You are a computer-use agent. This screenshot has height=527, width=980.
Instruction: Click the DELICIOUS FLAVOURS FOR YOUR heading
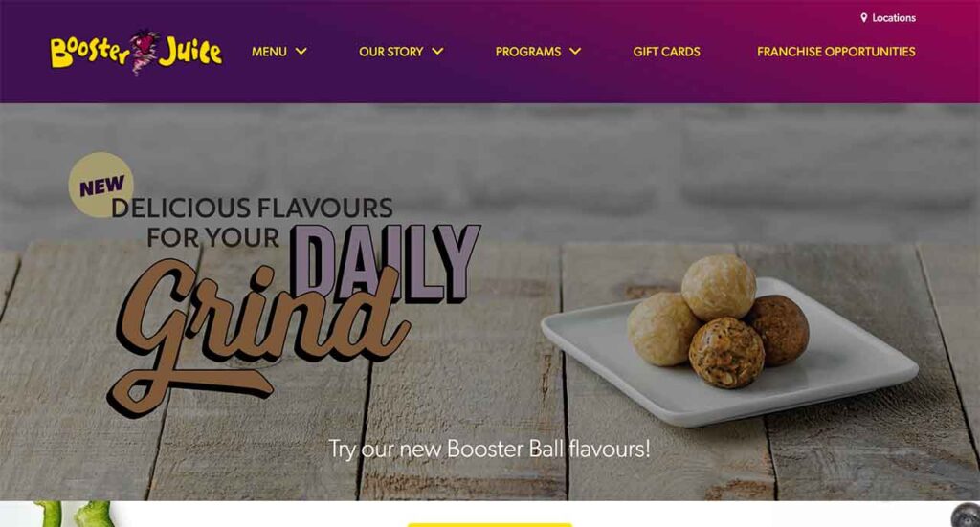252,222
